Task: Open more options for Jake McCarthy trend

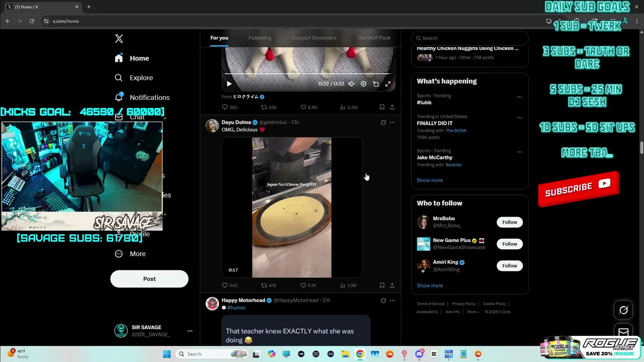Action: pos(519,152)
